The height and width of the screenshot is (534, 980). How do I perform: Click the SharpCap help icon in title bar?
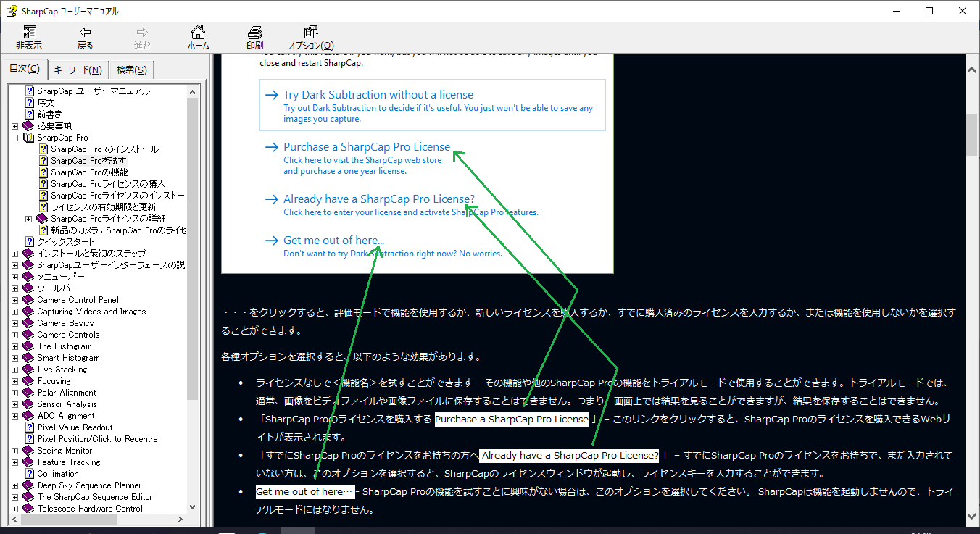pos(12,11)
